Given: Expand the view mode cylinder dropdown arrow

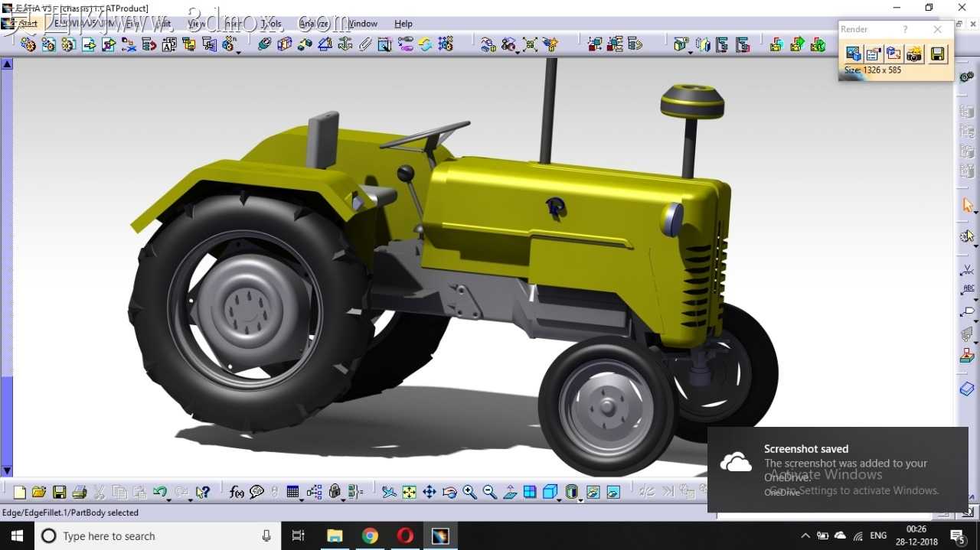Looking at the screenshot, I should [580, 499].
